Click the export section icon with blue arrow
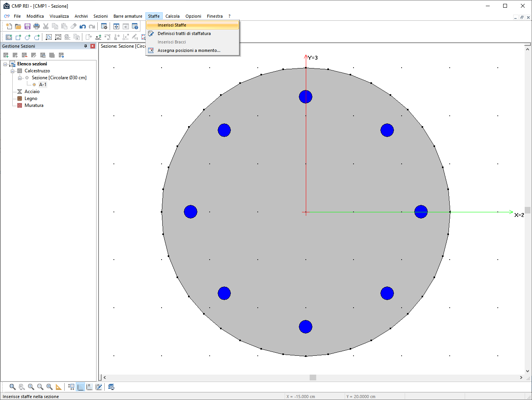 tap(61, 55)
